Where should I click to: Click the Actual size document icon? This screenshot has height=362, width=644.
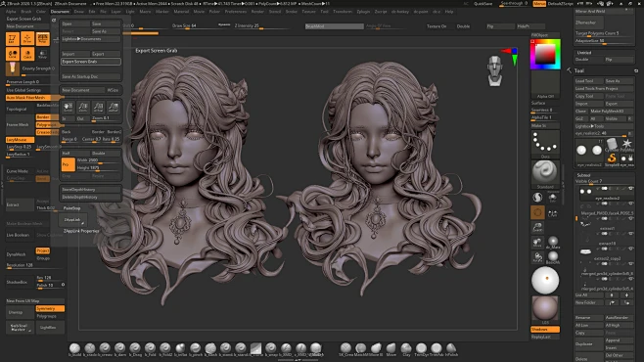pos(99,107)
